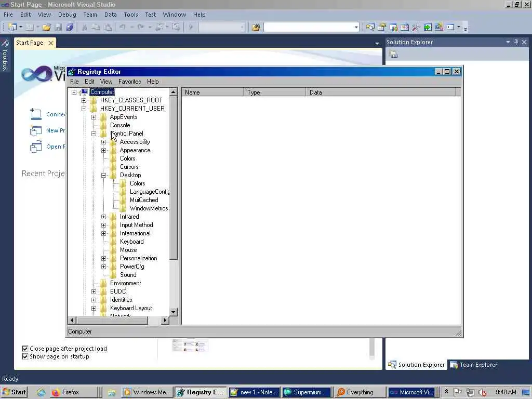Click the network icon in system tray

tap(470, 392)
